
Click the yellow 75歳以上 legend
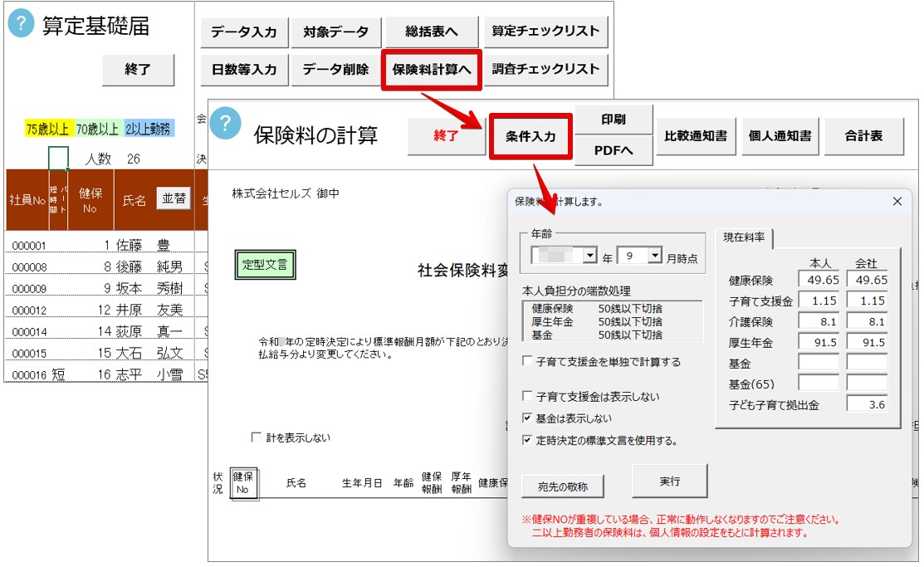(47, 129)
